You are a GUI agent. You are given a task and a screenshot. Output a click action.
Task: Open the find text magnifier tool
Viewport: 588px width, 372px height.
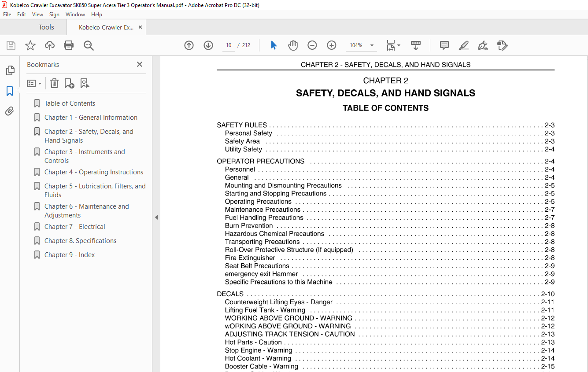coord(89,45)
